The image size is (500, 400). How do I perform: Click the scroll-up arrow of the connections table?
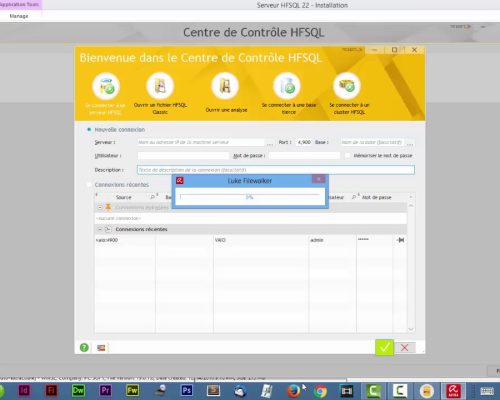pos(411,205)
